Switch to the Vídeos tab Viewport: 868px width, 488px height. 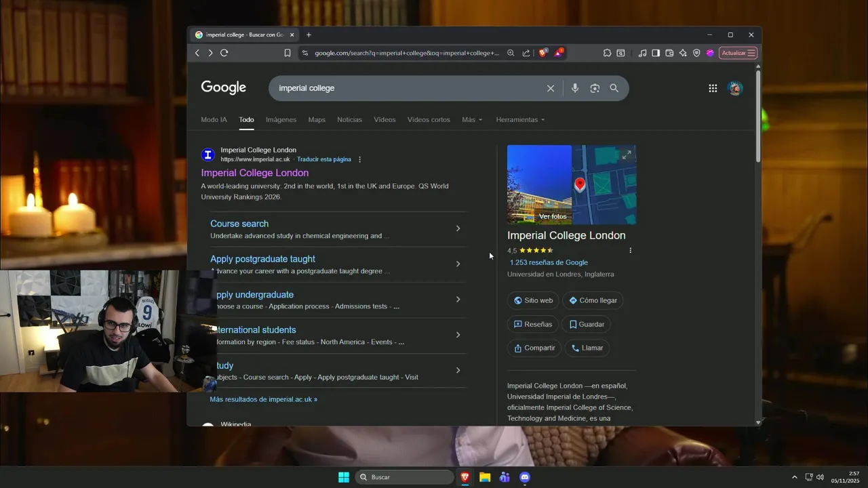(x=384, y=119)
